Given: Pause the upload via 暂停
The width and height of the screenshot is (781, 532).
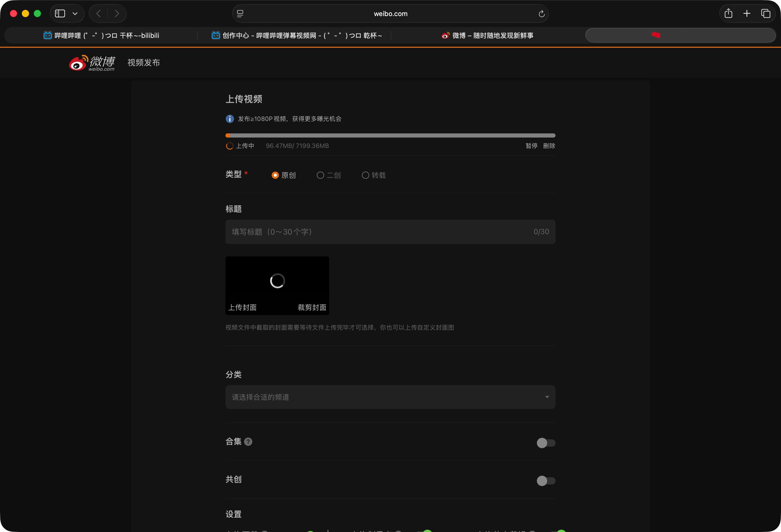Looking at the screenshot, I should [x=531, y=146].
